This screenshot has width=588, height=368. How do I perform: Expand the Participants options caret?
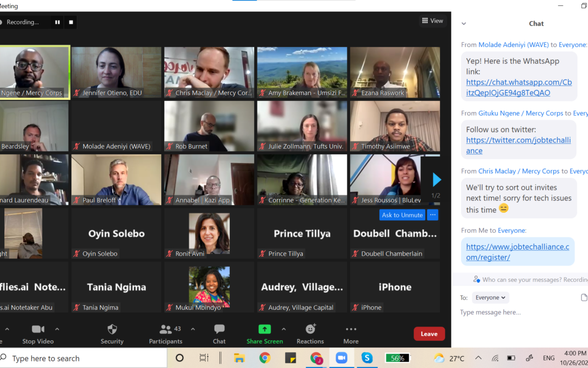(193, 329)
